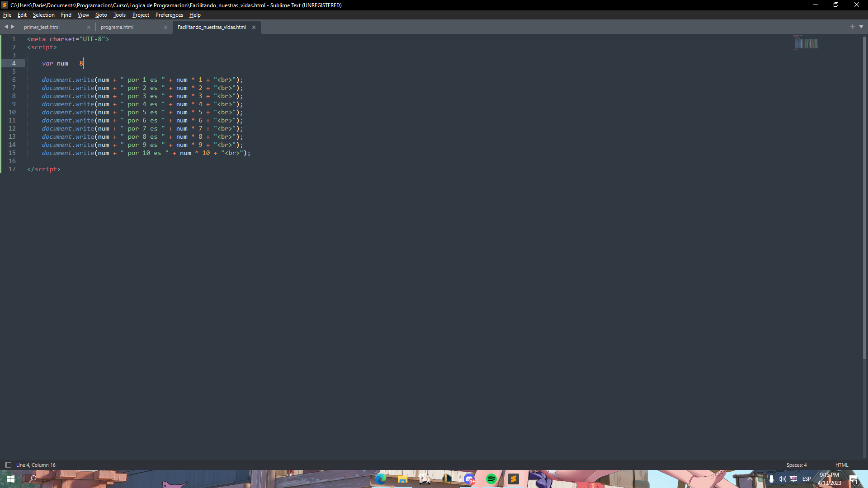
Task: Place cursor on 'var num = 8' line
Action: click(x=63, y=64)
